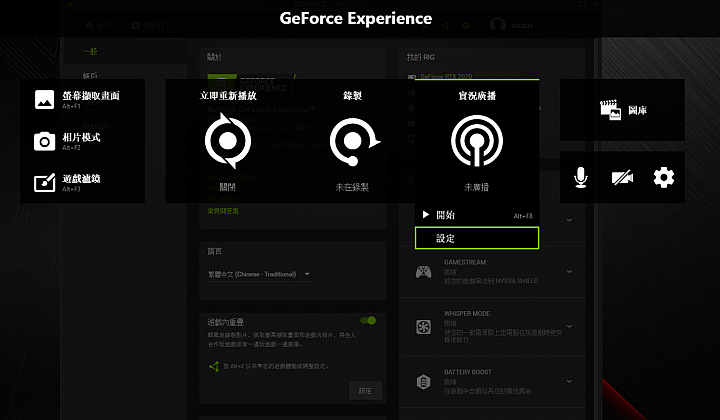
Task: Click the 圖庫 label text
Action: (637, 110)
